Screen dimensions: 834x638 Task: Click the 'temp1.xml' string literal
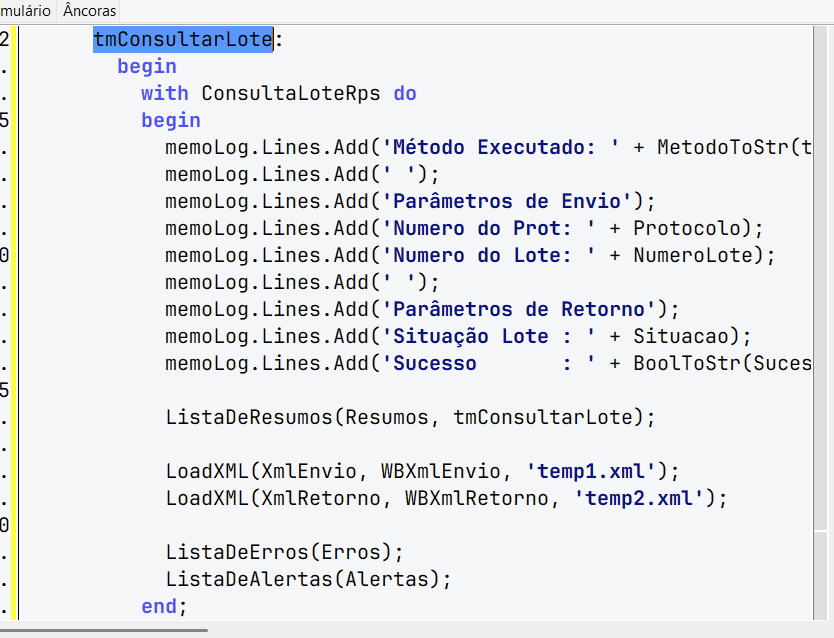click(591, 472)
